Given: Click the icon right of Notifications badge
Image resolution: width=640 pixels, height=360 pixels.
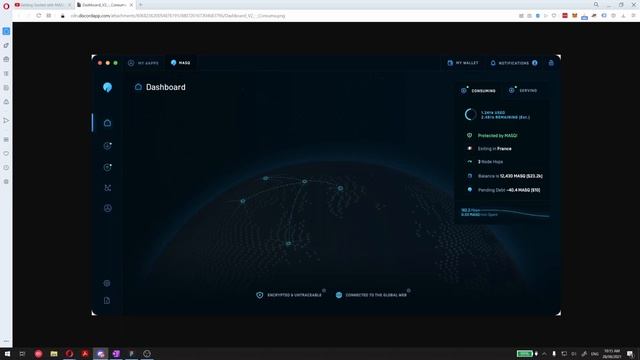Looking at the screenshot, I should pos(551,63).
